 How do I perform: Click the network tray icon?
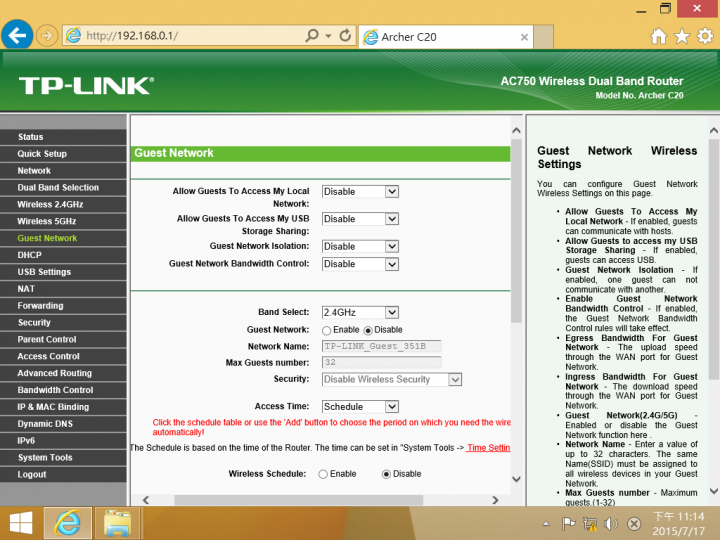pos(590,523)
